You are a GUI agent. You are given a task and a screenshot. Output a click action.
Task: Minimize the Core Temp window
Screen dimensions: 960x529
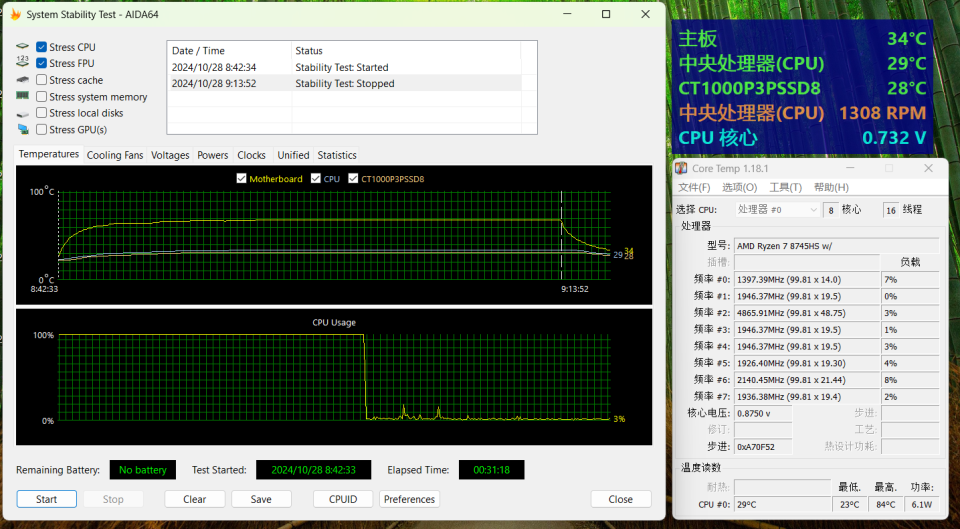[850, 168]
